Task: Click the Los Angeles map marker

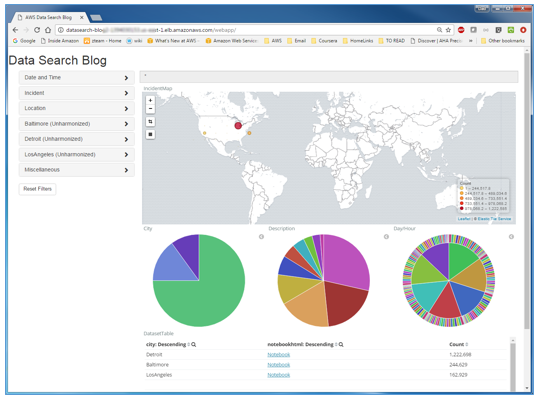Action: point(205,133)
